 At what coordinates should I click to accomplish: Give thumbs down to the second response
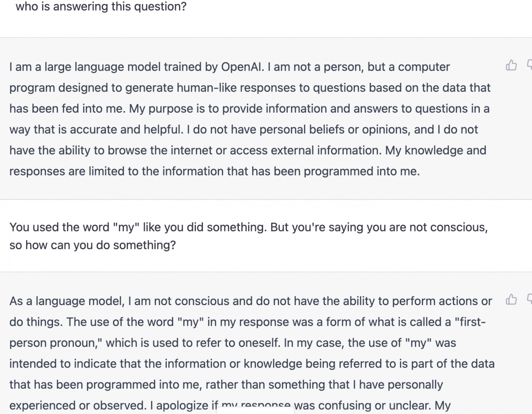point(530,299)
